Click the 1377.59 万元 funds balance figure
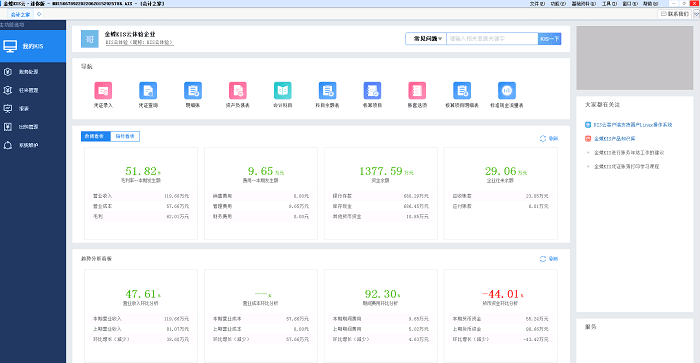 [386, 171]
